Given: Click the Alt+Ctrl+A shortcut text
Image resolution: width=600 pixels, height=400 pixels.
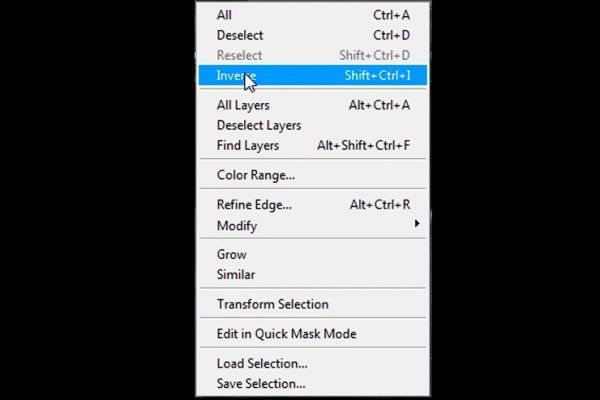Looking at the screenshot, I should coord(379,105).
